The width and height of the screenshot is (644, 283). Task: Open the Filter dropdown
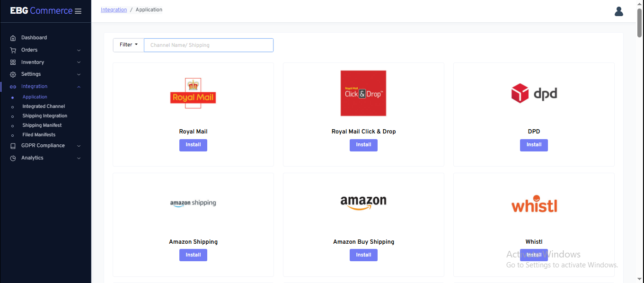click(x=128, y=45)
